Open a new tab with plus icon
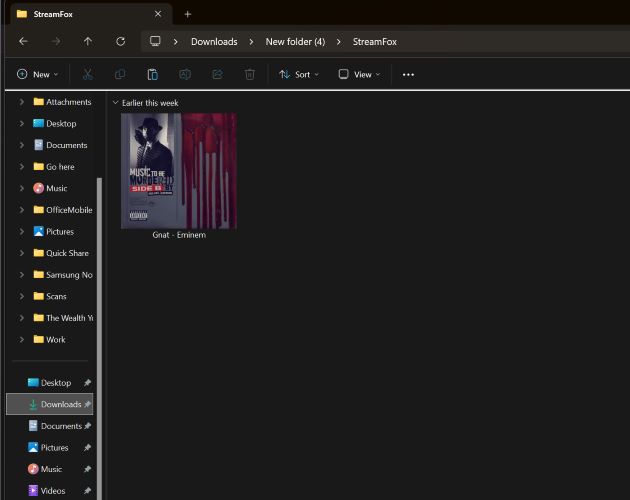630x500 pixels. [188, 14]
